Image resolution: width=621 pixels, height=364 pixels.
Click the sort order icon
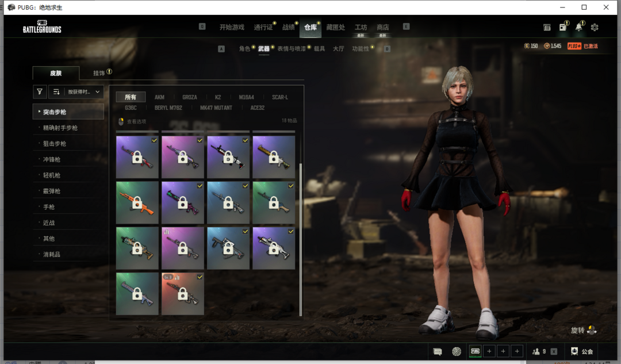tap(56, 91)
